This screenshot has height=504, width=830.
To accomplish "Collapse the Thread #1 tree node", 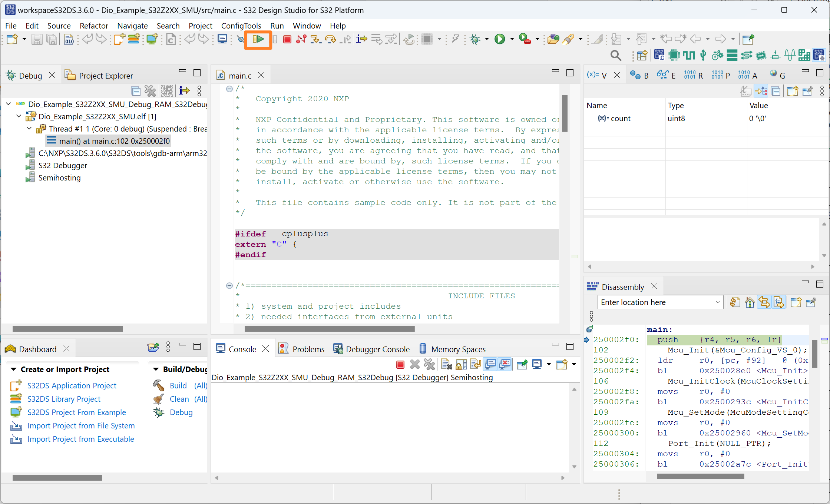I will tap(29, 129).
